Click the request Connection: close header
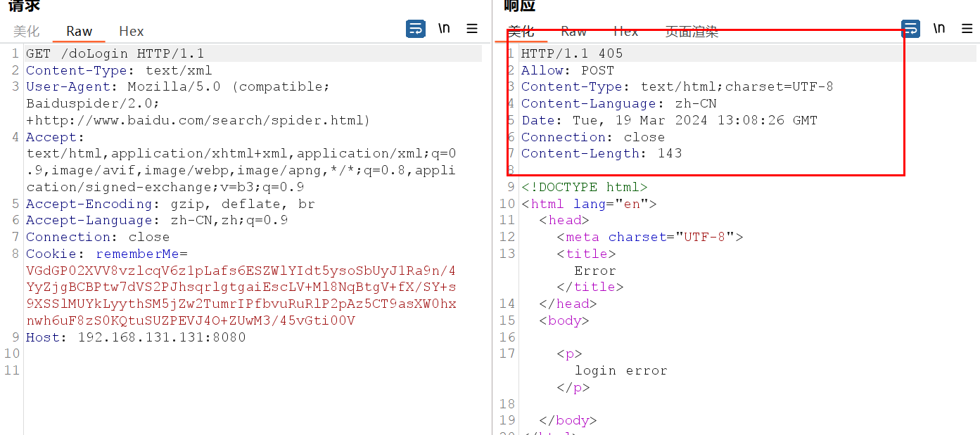Image resolution: width=980 pixels, height=435 pixels. coord(98,237)
